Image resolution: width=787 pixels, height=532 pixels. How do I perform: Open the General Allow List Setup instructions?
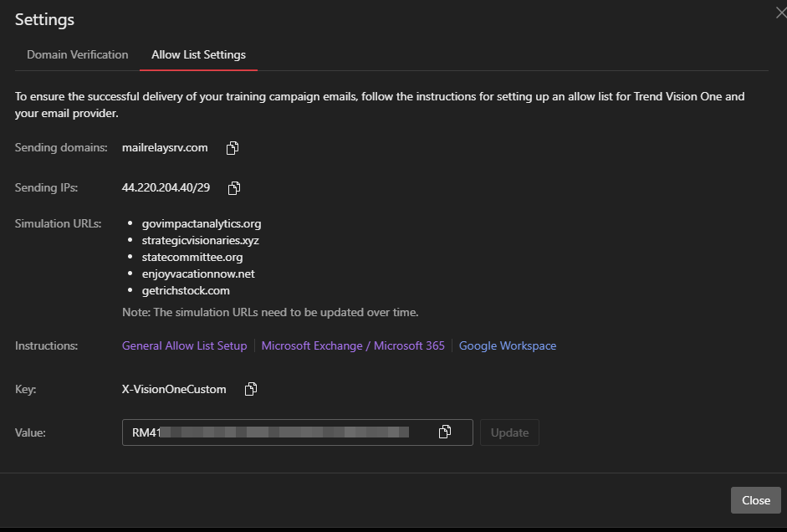(184, 345)
